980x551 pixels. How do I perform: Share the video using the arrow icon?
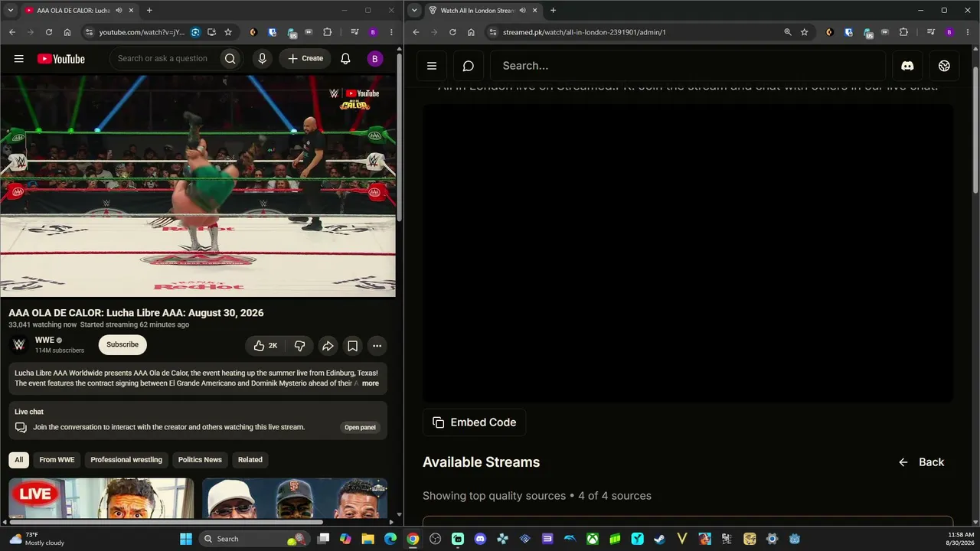click(x=328, y=346)
